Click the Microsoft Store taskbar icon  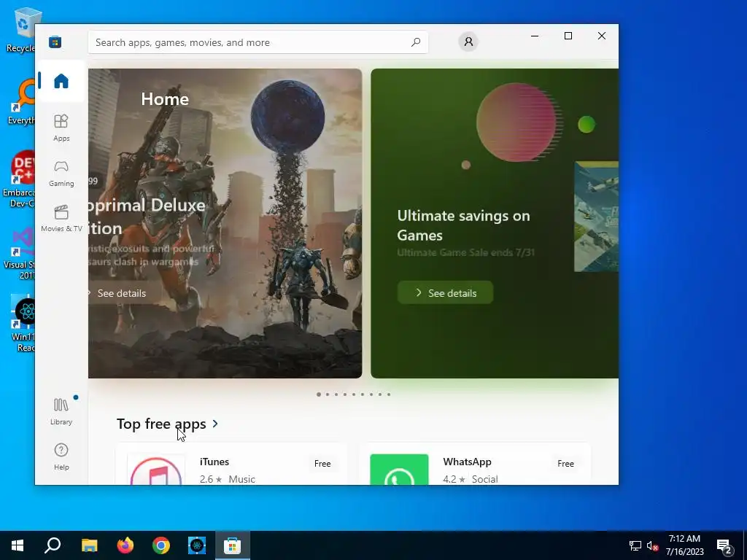pyautogui.click(x=233, y=545)
